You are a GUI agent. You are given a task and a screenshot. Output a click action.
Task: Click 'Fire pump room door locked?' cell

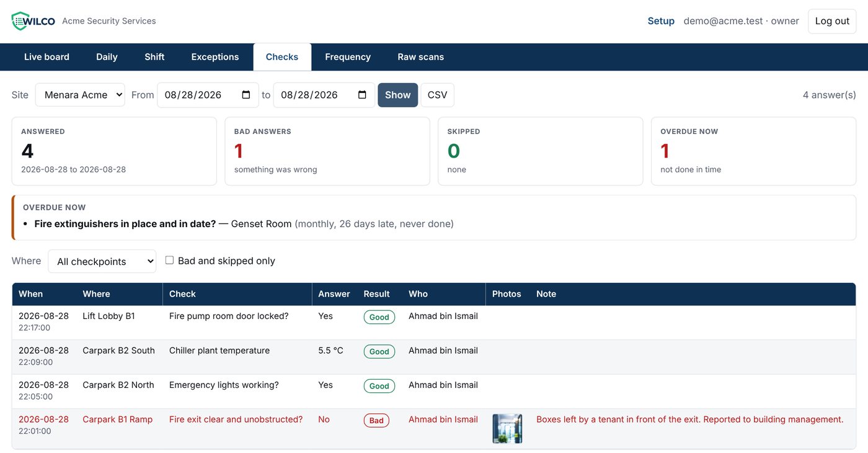point(229,316)
